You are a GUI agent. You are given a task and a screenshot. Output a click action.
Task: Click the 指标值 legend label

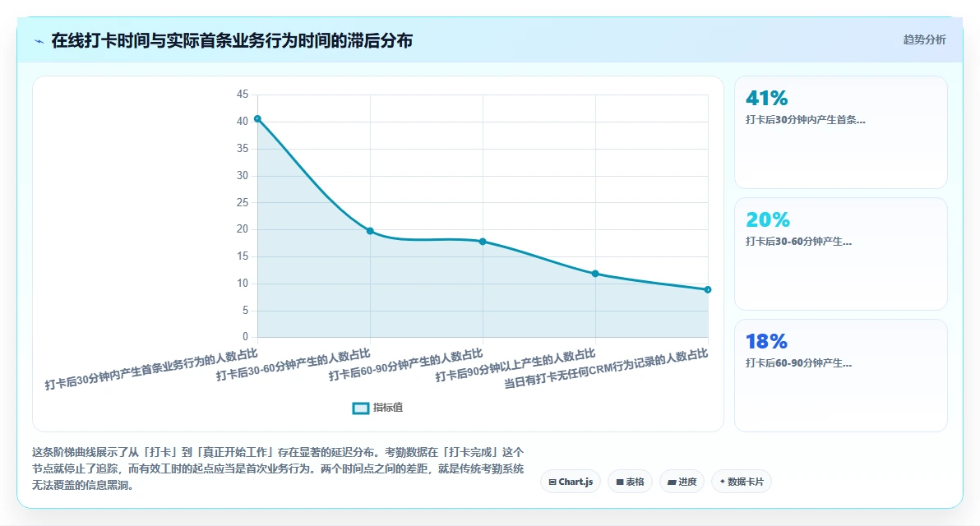(x=388, y=408)
